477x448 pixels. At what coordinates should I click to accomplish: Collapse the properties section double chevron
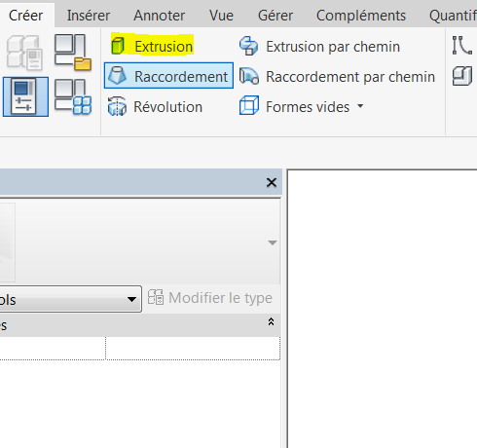271,321
